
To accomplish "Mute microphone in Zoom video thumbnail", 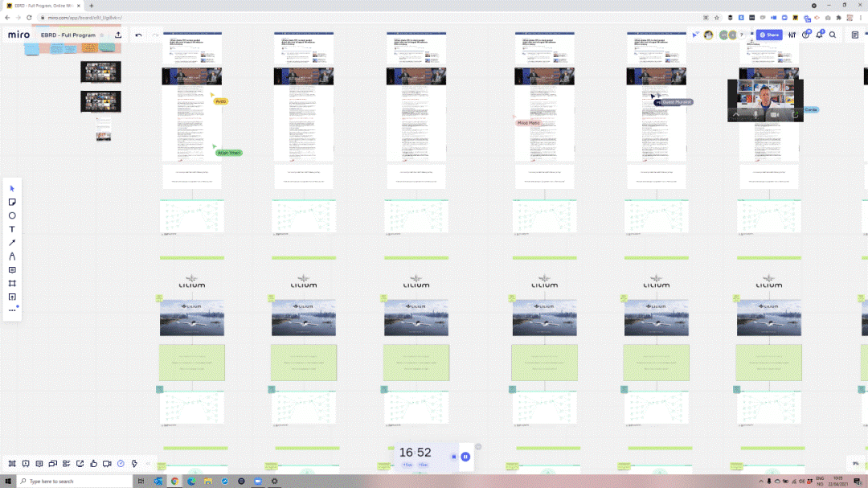I will click(x=755, y=115).
